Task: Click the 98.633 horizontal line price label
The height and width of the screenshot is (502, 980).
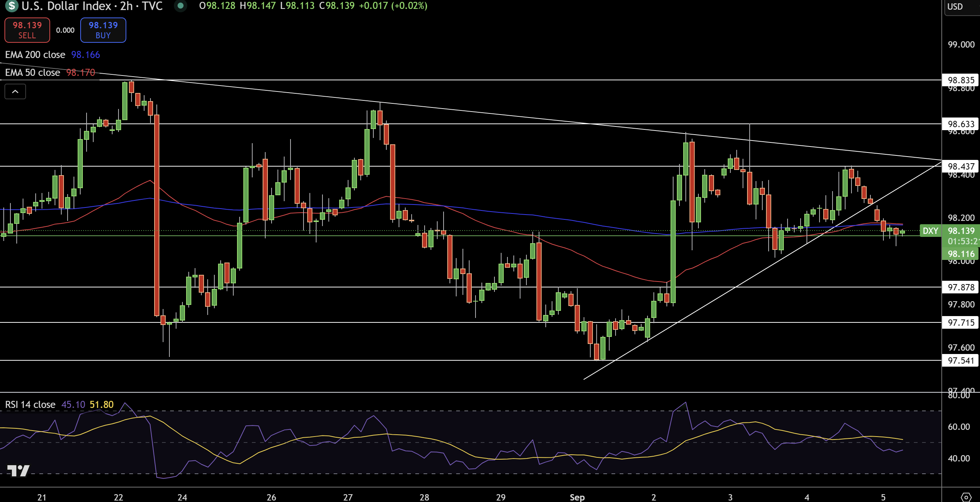Action: [x=961, y=124]
